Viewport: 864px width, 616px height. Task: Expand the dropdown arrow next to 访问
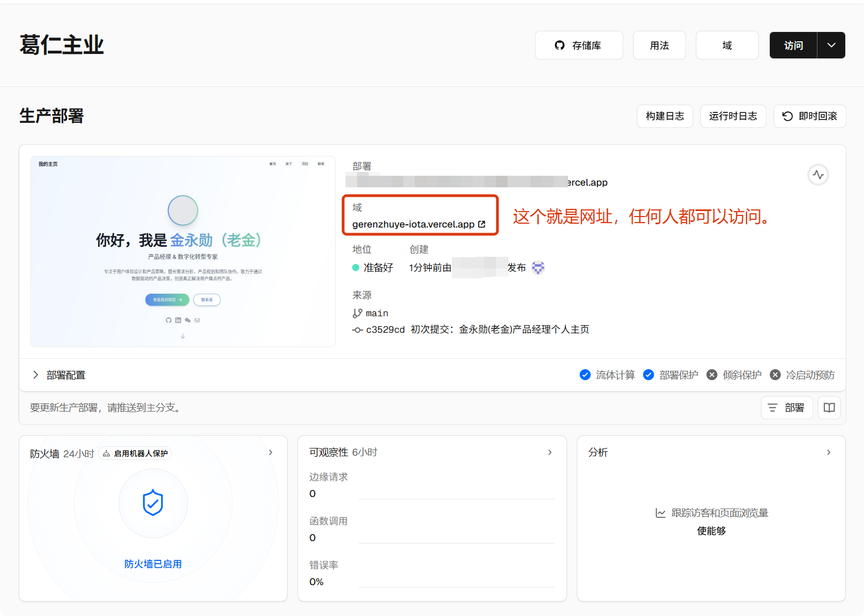pos(831,45)
